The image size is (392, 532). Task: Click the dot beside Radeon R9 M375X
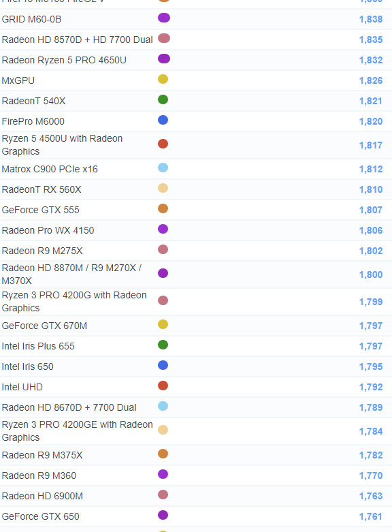click(163, 454)
